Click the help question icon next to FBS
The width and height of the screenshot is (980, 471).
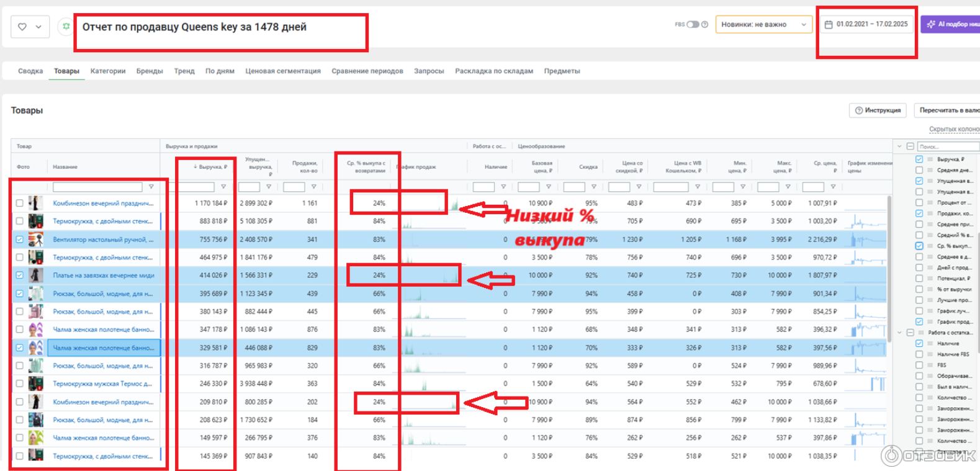point(704,24)
